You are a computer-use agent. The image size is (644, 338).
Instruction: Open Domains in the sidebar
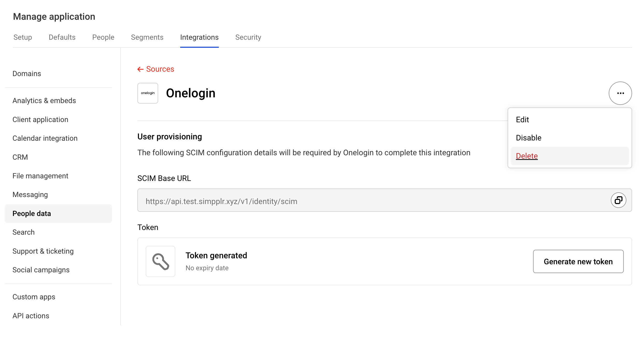coord(27,74)
